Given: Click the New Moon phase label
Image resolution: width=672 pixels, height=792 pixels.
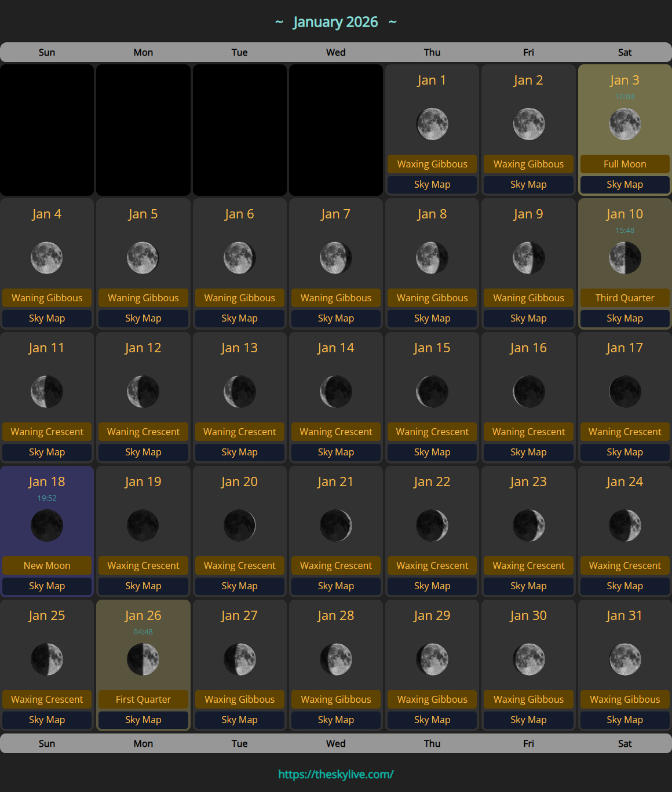Looking at the screenshot, I should (47, 565).
